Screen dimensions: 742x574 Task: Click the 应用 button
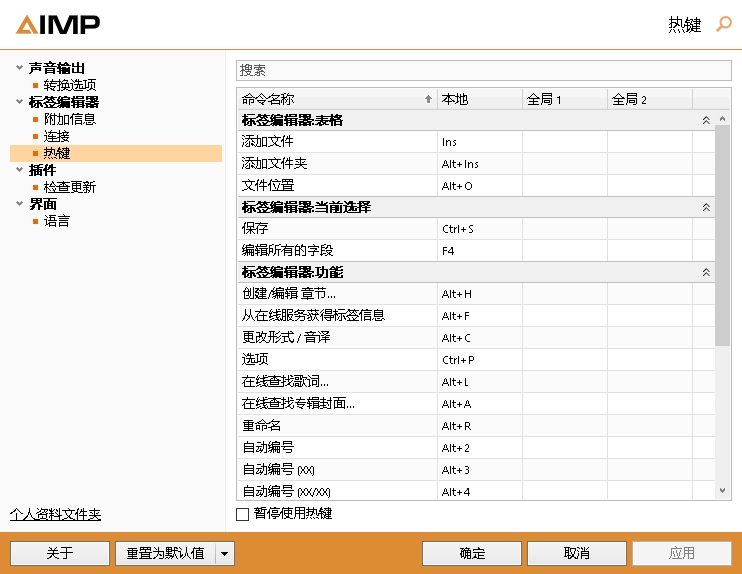pos(682,553)
